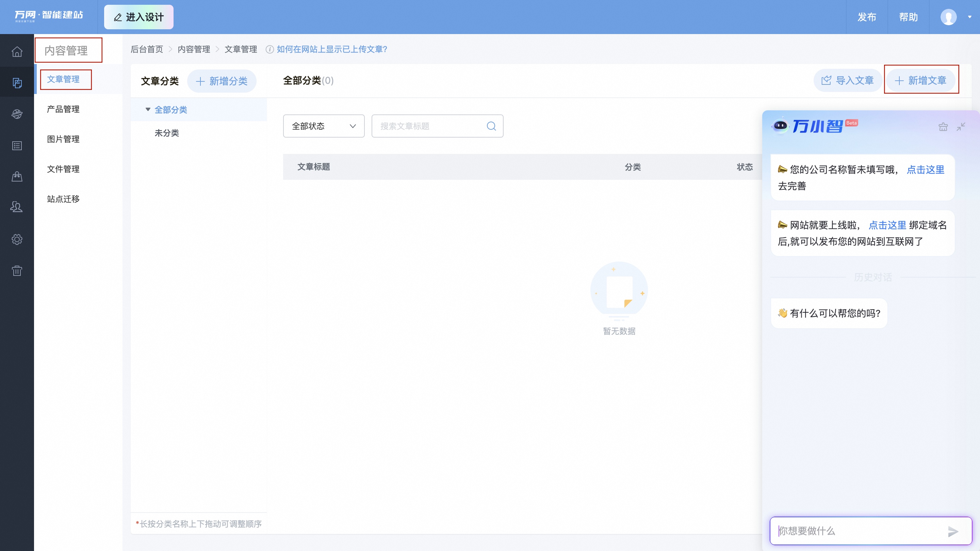Screen dimensions: 980x551
Task: Click 导入文章 button
Action: [x=848, y=80]
